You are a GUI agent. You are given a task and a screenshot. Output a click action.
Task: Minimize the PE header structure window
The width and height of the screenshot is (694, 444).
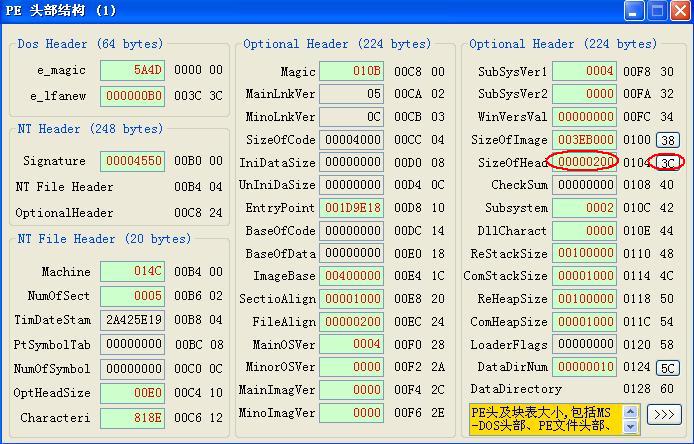click(x=634, y=11)
